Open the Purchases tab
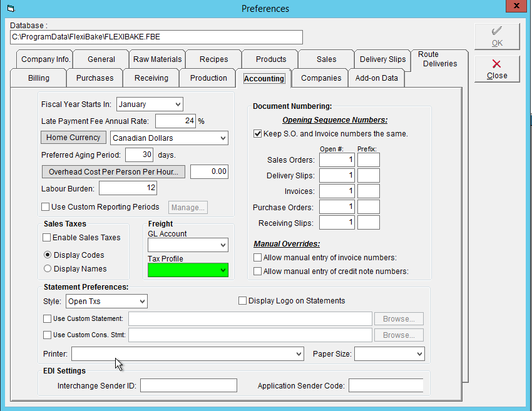 [95, 78]
